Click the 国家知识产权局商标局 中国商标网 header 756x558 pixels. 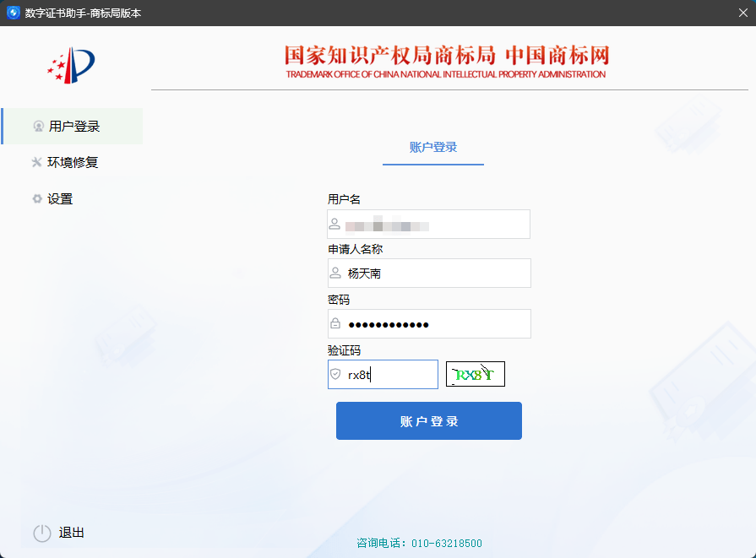pyautogui.click(x=447, y=56)
